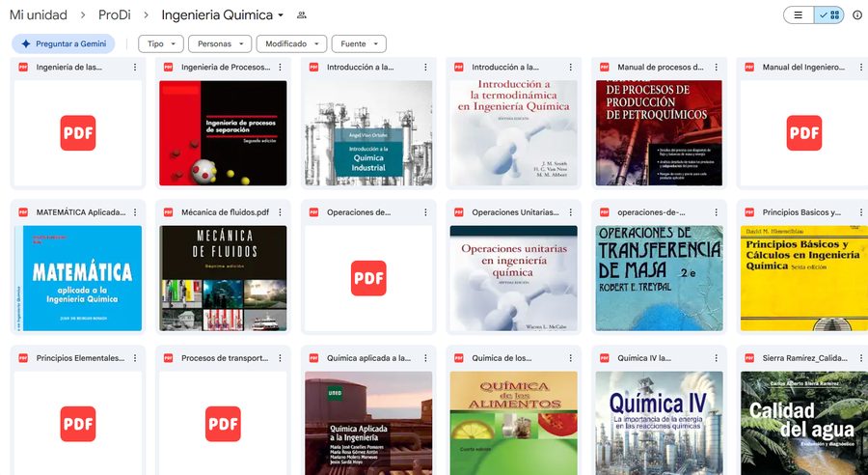The image size is (868, 475).
Task: Click the PDF type icon of Mécanica de fluidos.pdf
Action: tap(168, 212)
